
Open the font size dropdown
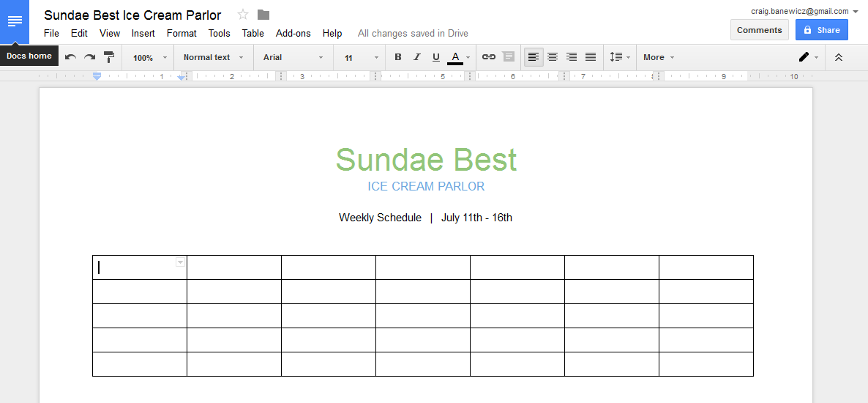pos(362,58)
